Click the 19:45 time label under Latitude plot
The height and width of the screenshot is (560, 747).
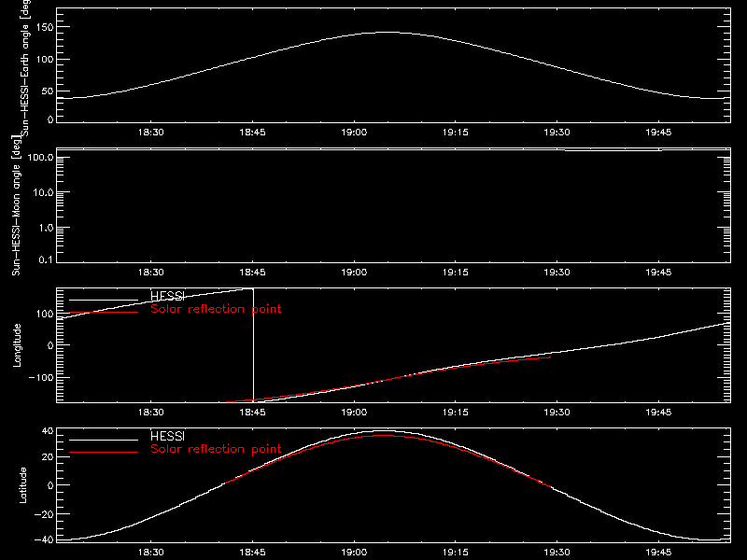point(658,553)
